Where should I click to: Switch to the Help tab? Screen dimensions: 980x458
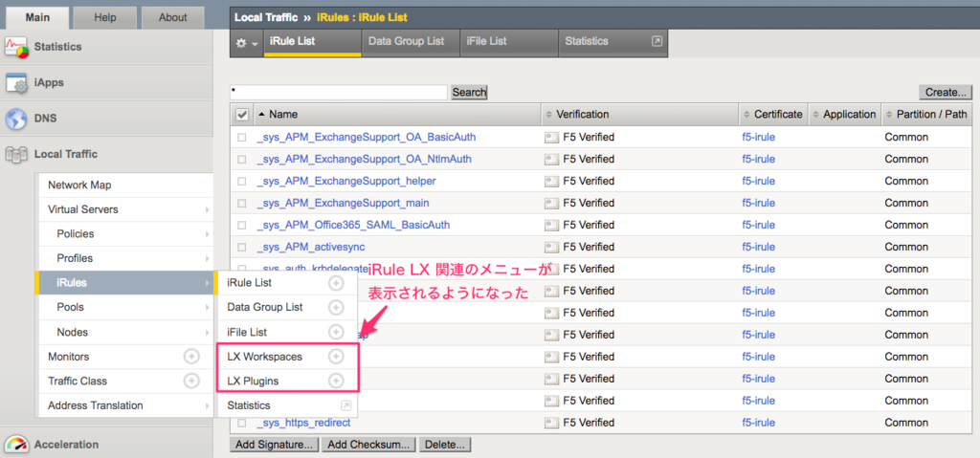pos(105,17)
